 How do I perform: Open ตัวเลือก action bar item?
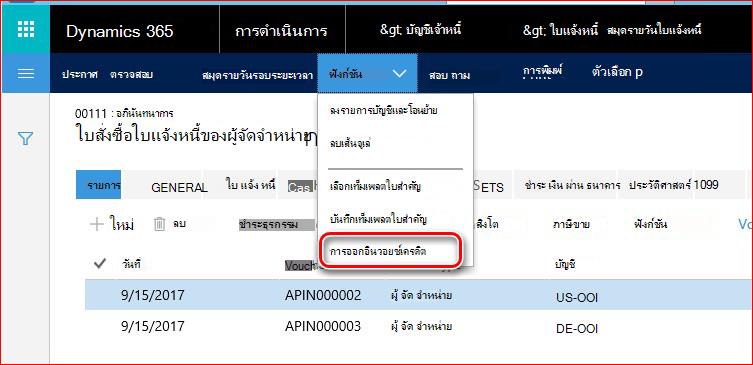617,73
